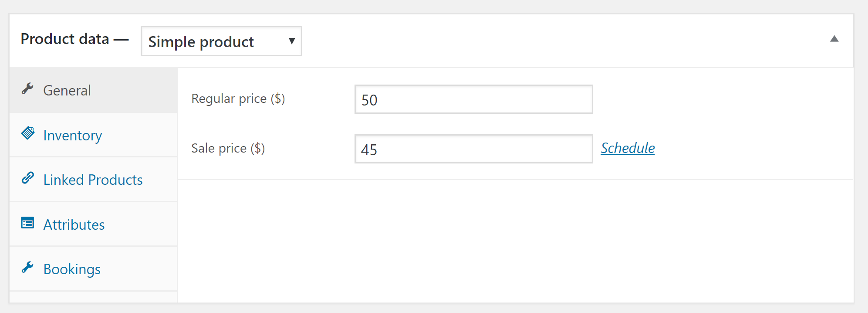Viewport: 868px width, 313px height.
Task: Click the wrench icon beside Bookings
Action: coord(27,267)
